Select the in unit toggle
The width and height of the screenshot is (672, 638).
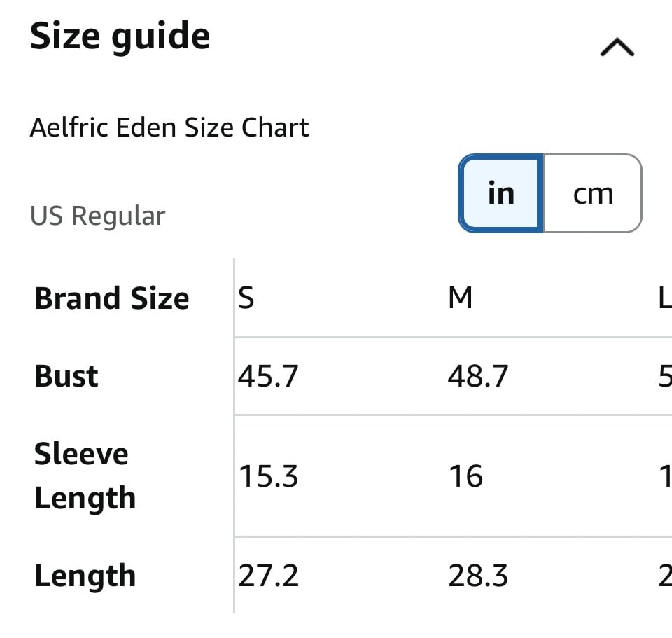(500, 193)
